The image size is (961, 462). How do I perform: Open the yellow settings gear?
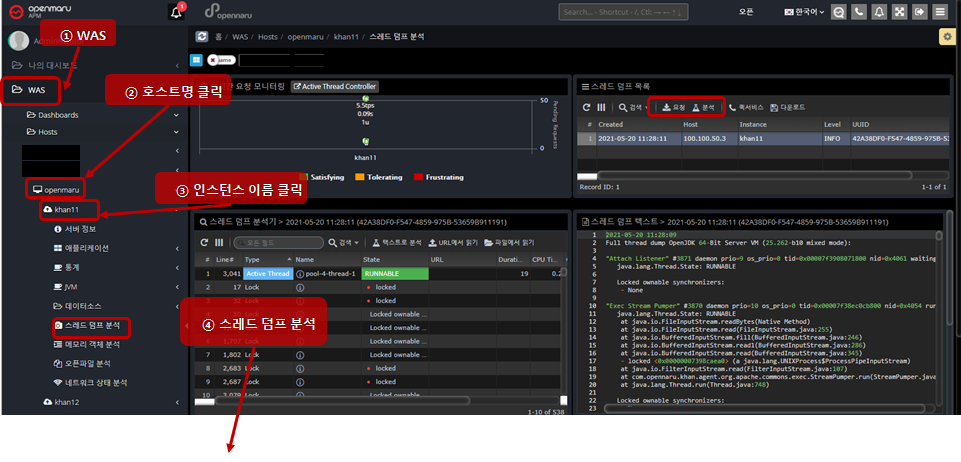tap(946, 36)
